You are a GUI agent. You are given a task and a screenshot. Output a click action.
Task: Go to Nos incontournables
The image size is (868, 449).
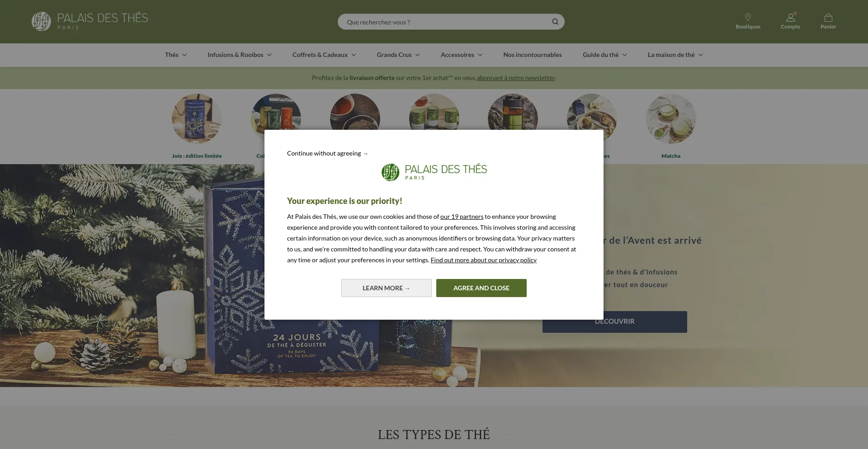(x=533, y=55)
